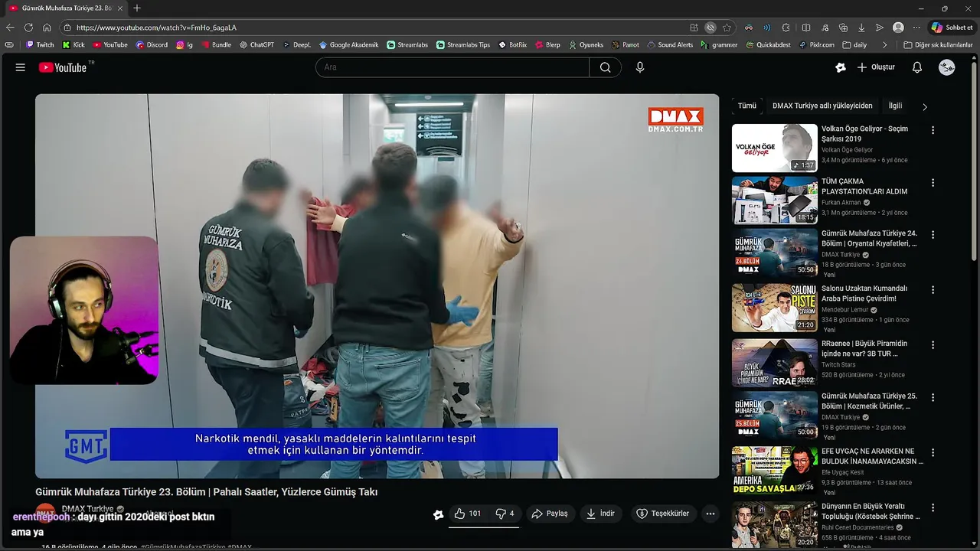Screen dimensions: 980x551
Task: Open the DeepL bookmark
Action: click(296, 45)
